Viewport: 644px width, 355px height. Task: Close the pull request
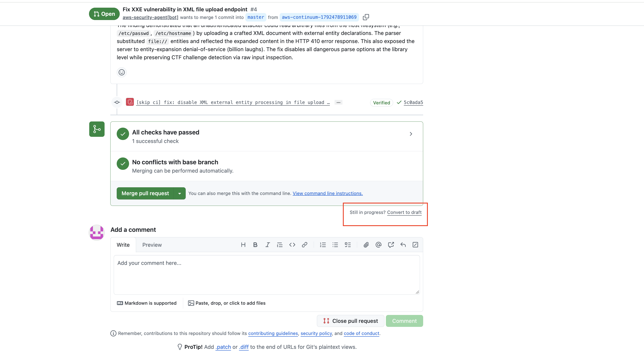coord(350,321)
